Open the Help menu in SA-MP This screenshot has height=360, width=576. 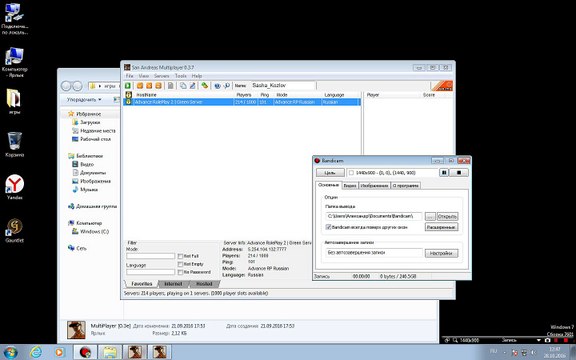click(x=197, y=76)
